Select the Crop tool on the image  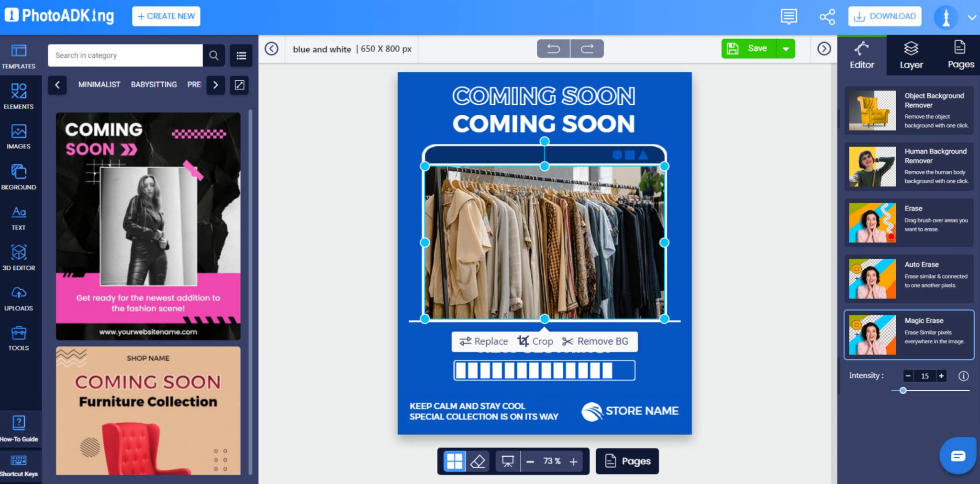click(535, 341)
